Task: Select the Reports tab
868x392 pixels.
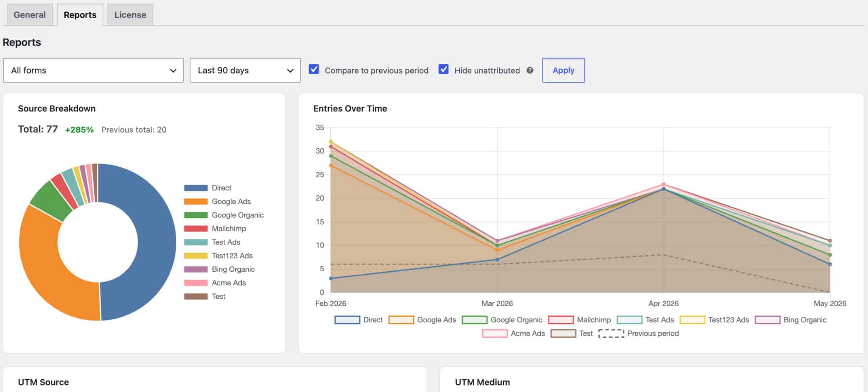Action: tap(80, 15)
